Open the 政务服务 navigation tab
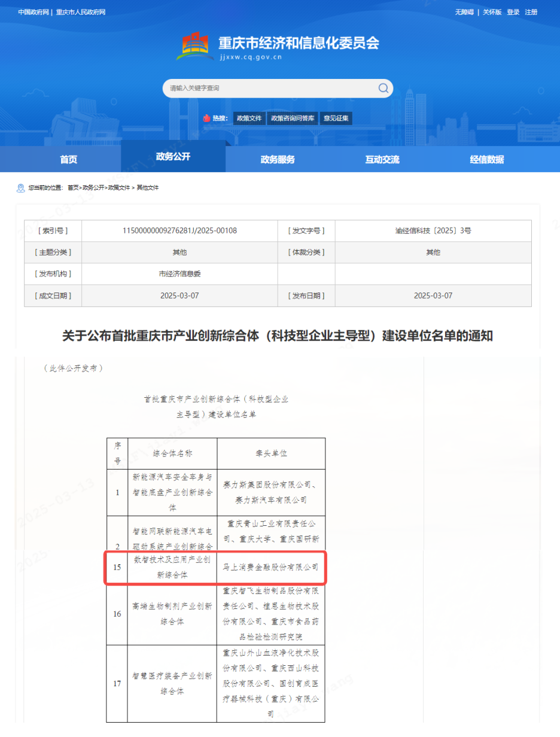The width and height of the screenshot is (560, 737). 278,160
